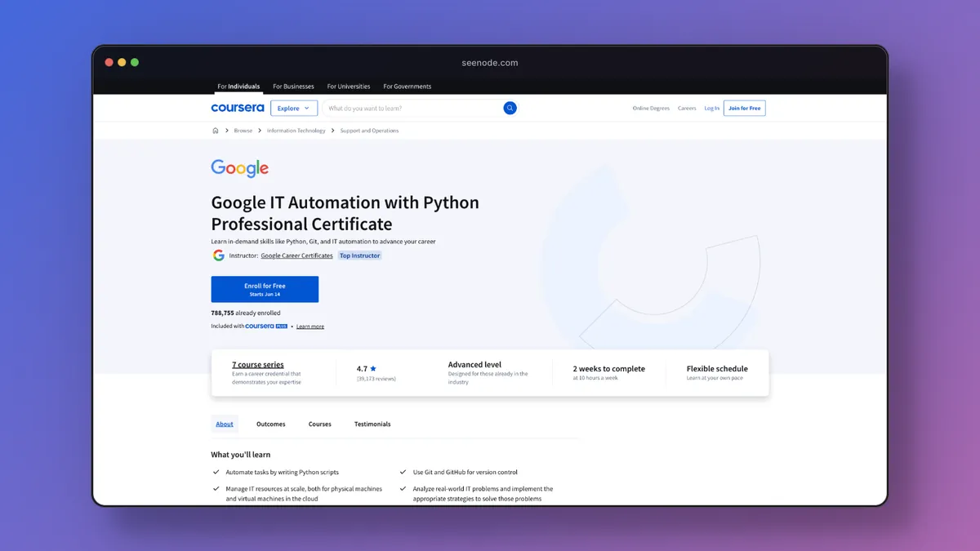
Task: Click the Enroll for Free button
Action: tap(265, 289)
